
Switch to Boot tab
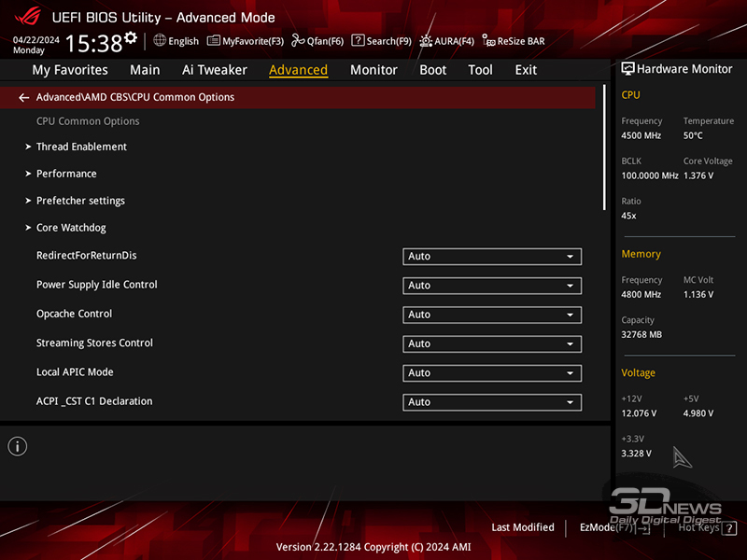[x=432, y=70]
